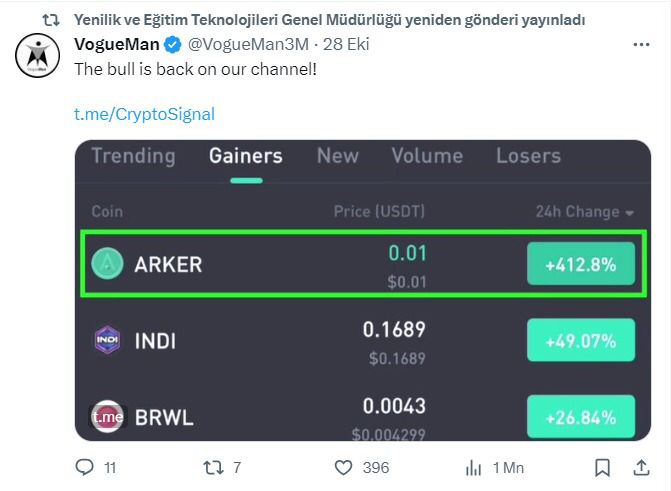Share the post via upload icon

(x=640, y=467)
